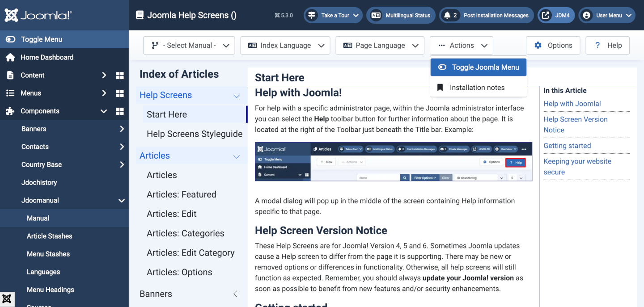Expand the Menus sidebar submenu arrow

104,93
